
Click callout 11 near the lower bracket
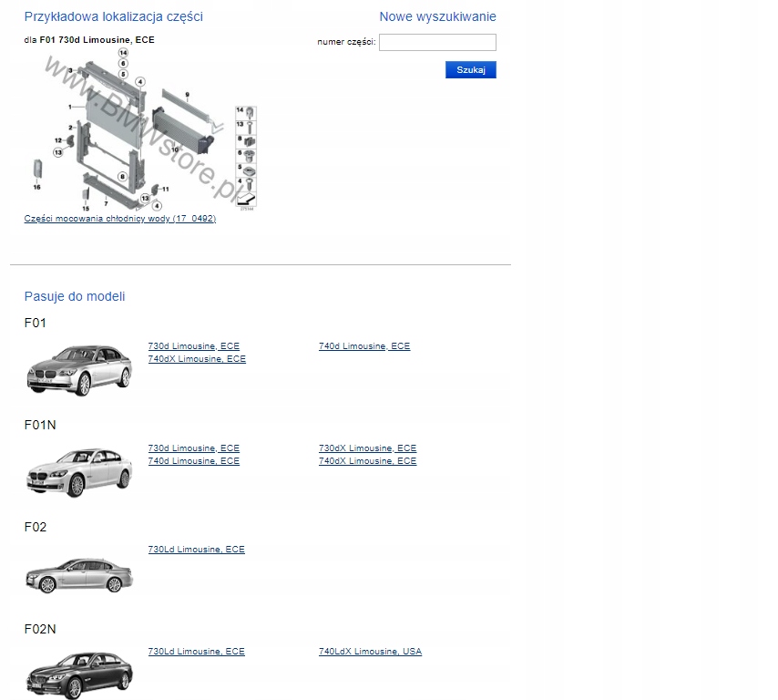click(166, 189)
